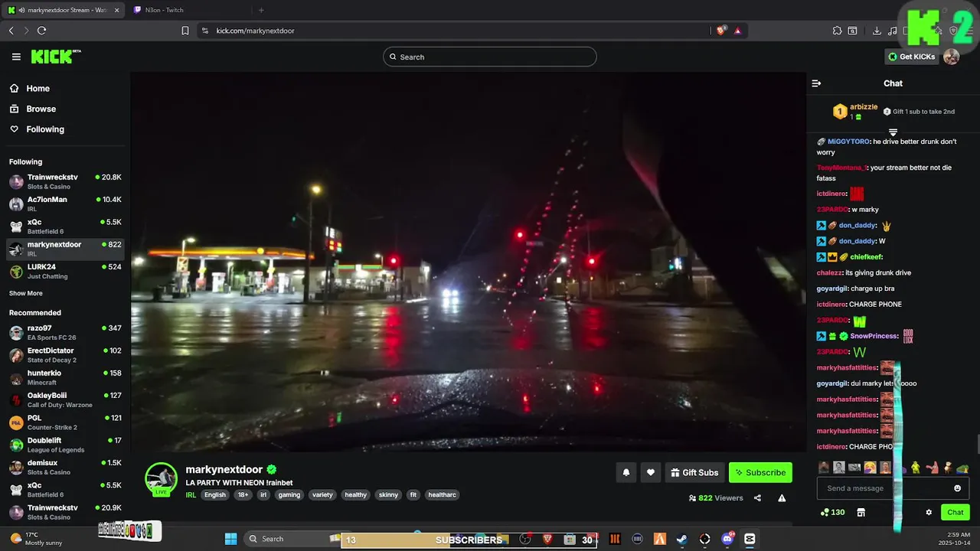Select the markynextdoor Stream browser tab
Viewport: 980px width, 551px height.
(x=63, y=10)
